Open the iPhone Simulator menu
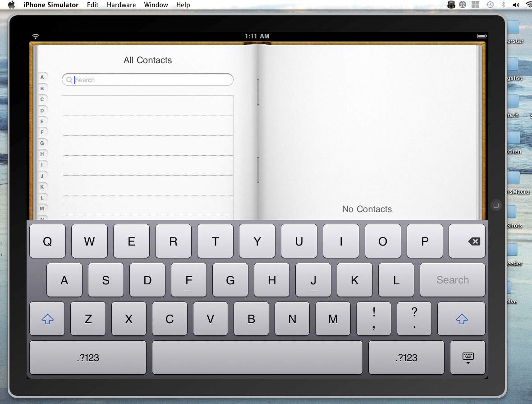The height and width of the screenshot is (404, 532). pos(51,5)
